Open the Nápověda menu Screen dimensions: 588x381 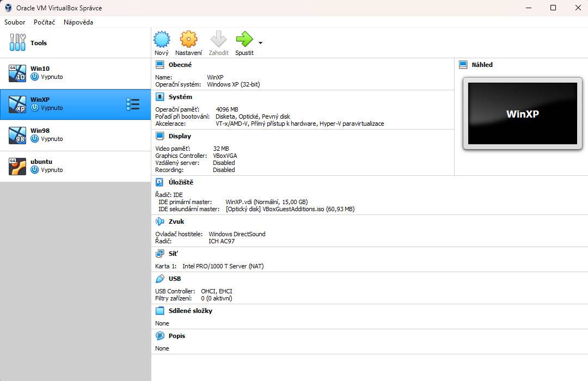[78, 22]
